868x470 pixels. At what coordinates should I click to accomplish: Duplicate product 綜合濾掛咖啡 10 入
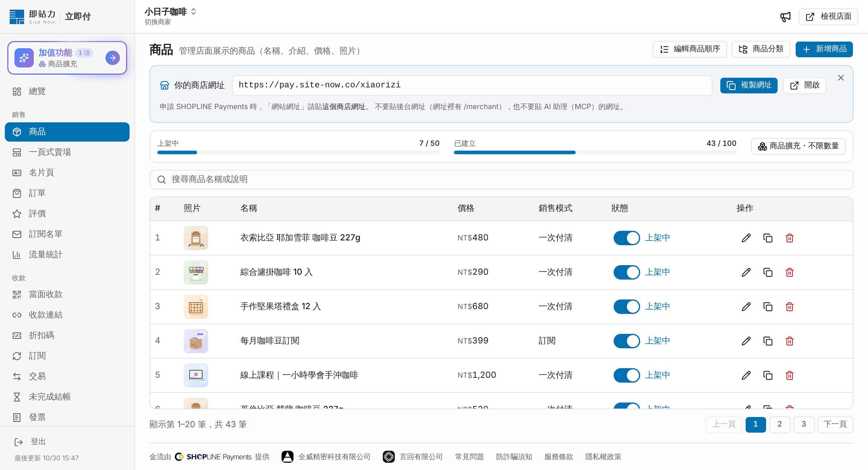[768, 272]
